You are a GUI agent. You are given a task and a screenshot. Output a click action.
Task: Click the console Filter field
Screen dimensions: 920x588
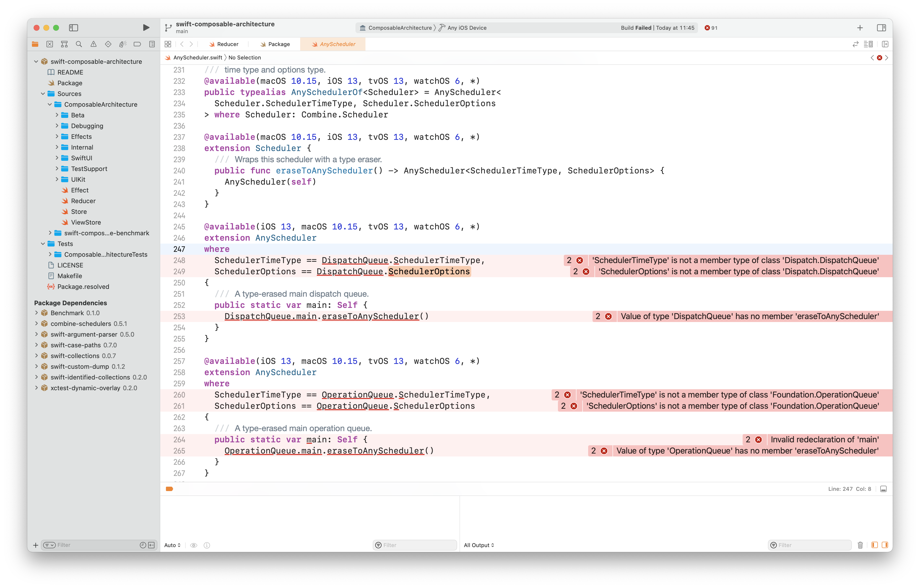pos(810,545)
